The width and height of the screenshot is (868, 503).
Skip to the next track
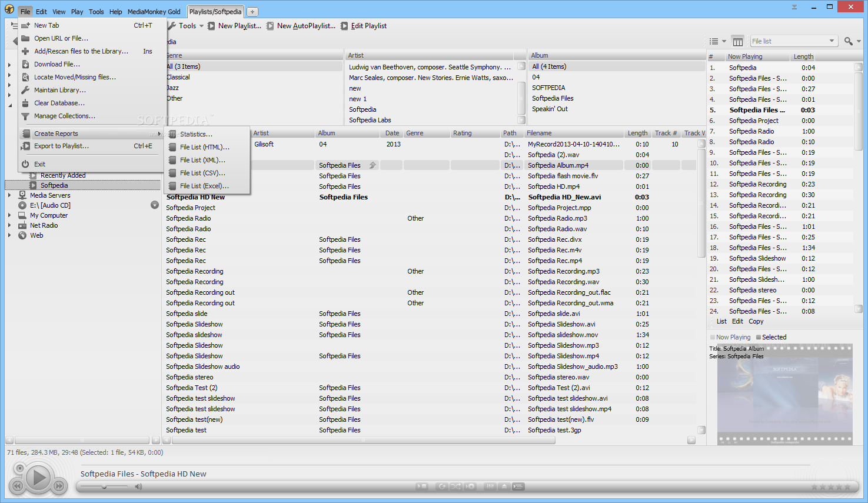point(59,486)
